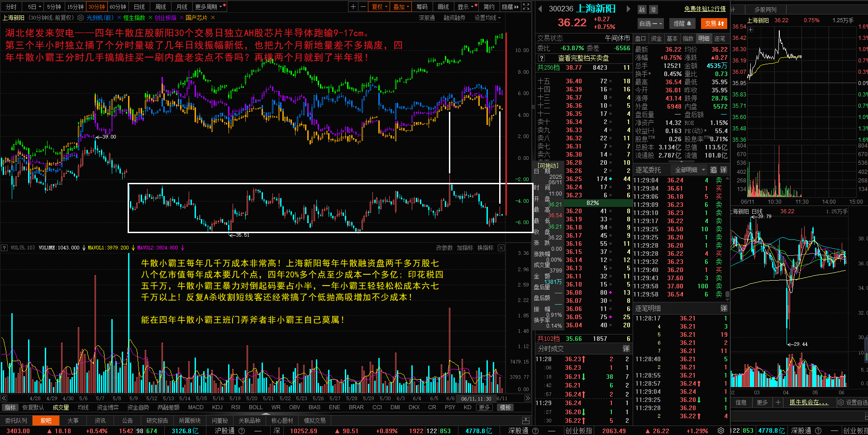868x435 pixels.
Task: Expand 分时成交 详 details
Action: (x=626, y=349)
